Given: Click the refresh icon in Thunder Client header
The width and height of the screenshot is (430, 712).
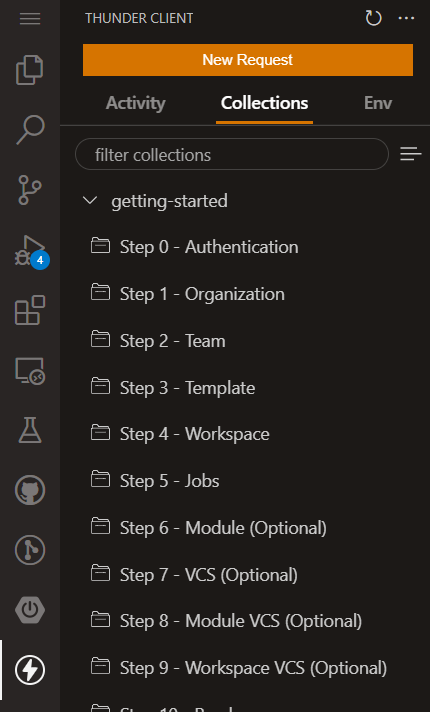Looking at the screenshot, I should tap(373, 18).
